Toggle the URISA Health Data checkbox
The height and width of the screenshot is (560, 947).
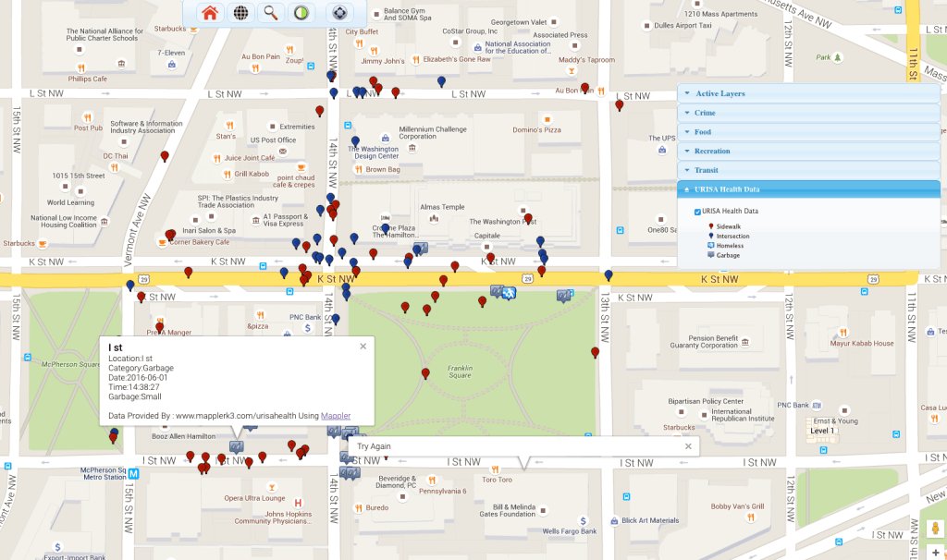tap(697, 212)
